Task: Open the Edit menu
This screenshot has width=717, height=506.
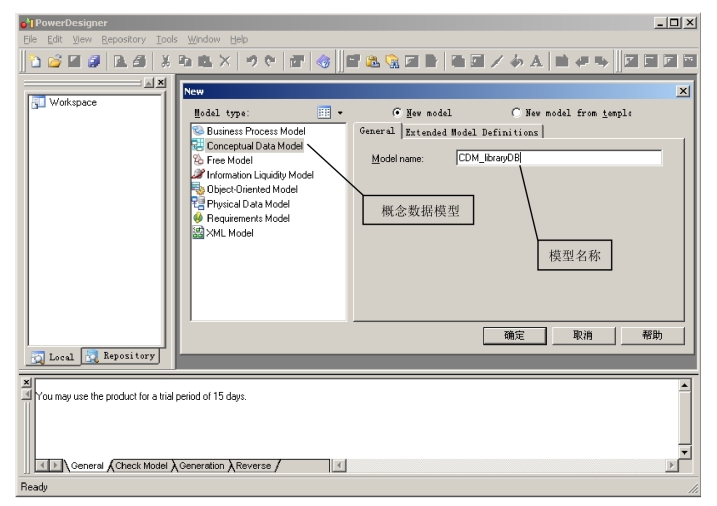Action: tap(54, 39)
